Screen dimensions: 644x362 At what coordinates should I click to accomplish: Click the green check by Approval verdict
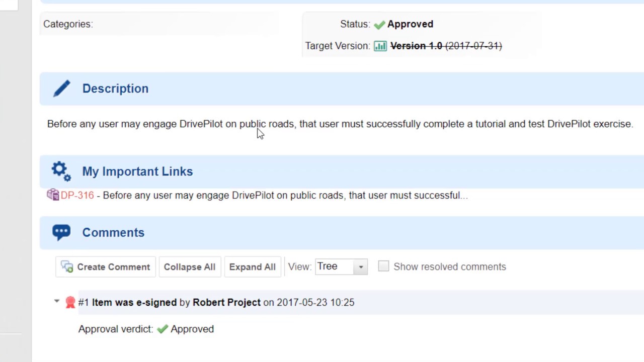[162, 329]
